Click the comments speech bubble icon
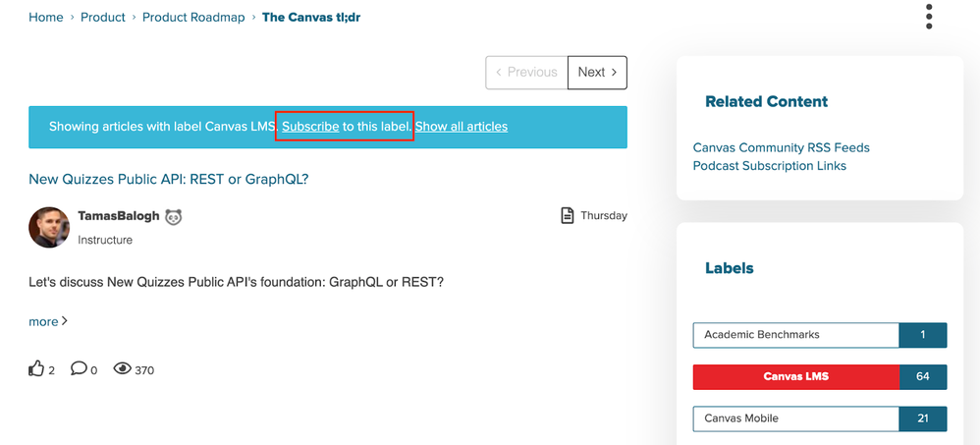The height and width of the screenshot is (445, 980). click(x=79, y=368)
